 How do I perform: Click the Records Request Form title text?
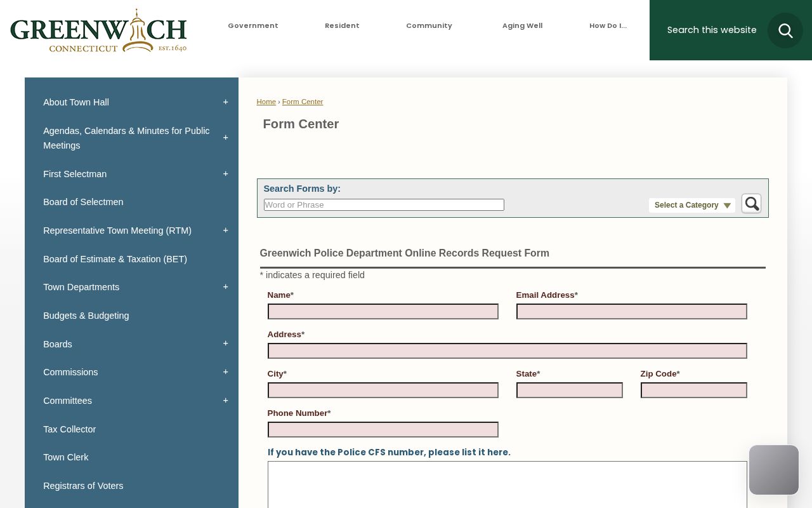(404, 253)
